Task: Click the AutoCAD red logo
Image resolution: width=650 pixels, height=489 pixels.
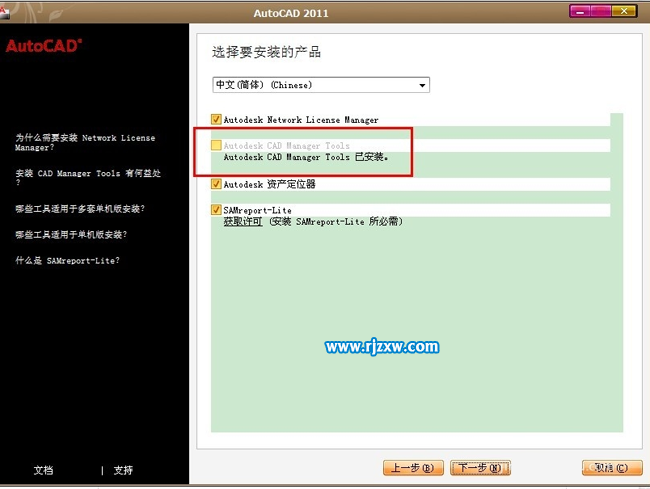Action: [44, 46]
